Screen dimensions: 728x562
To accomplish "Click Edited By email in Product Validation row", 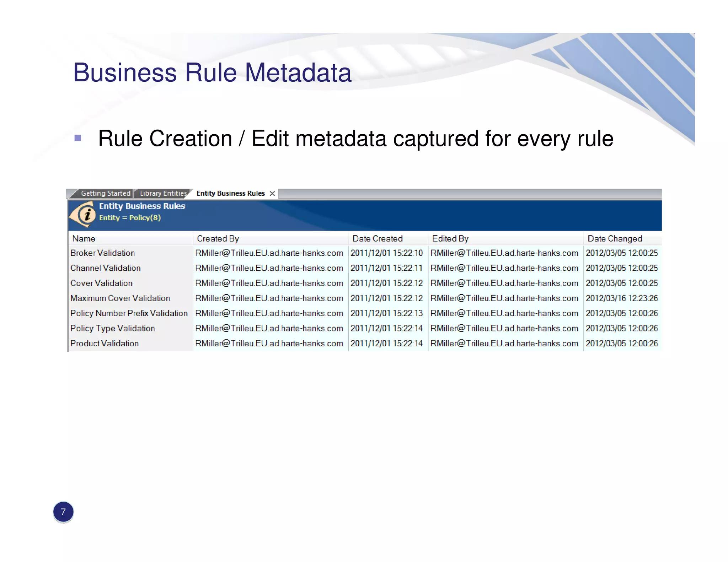I will point(504,343).
